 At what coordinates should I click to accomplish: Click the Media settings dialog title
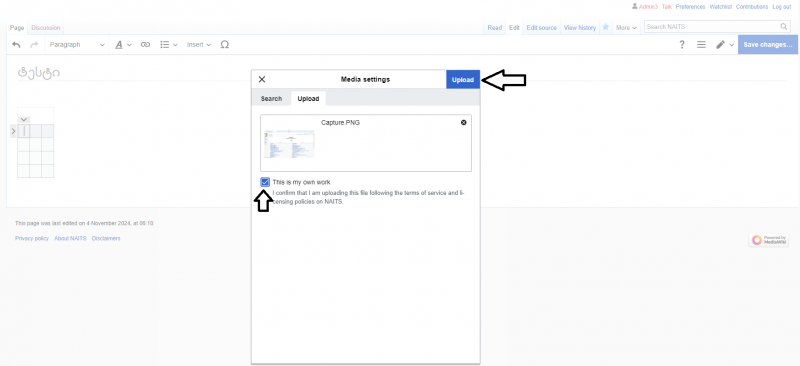point(365,80)
